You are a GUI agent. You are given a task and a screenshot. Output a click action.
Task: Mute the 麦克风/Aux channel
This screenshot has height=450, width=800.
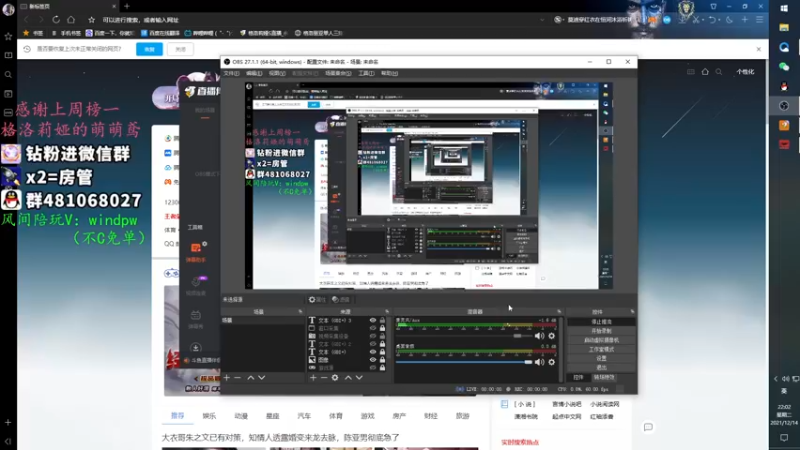point(539,336)
